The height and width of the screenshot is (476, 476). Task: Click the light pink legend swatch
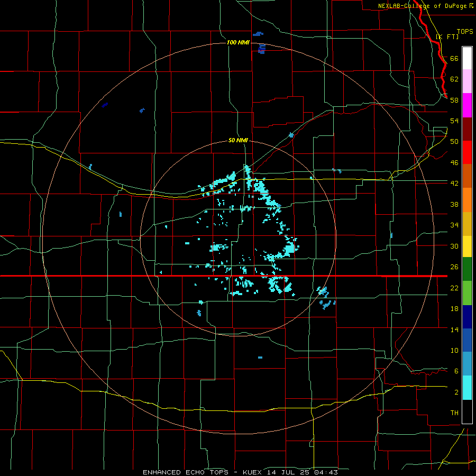pyautogui.click(x=467, y=81)
